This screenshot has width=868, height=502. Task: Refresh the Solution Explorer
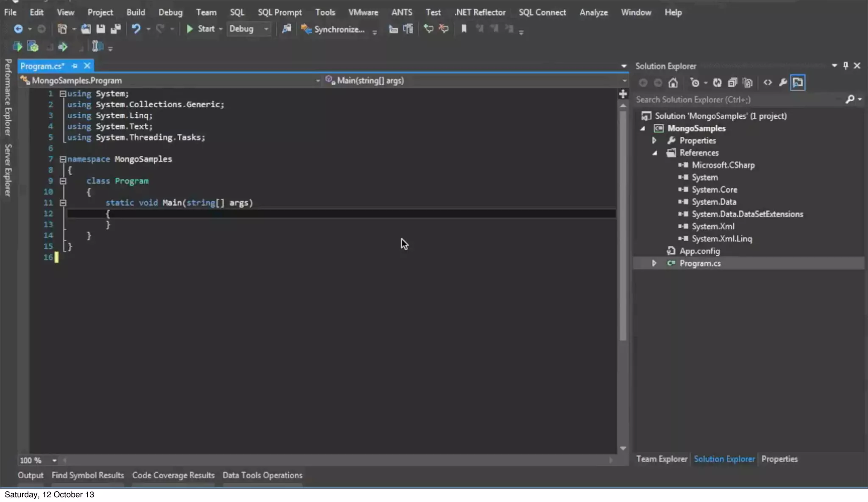click(x=717, y=83)
